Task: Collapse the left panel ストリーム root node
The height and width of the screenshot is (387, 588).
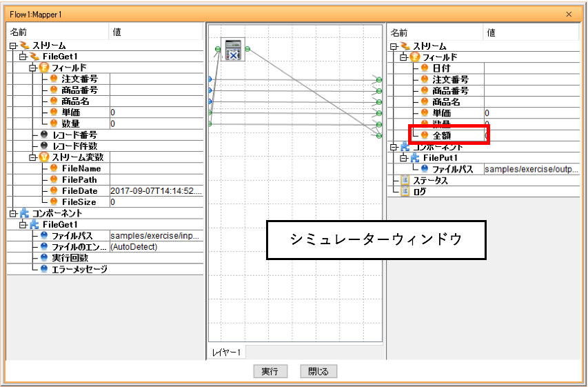Action: point(14,46)
